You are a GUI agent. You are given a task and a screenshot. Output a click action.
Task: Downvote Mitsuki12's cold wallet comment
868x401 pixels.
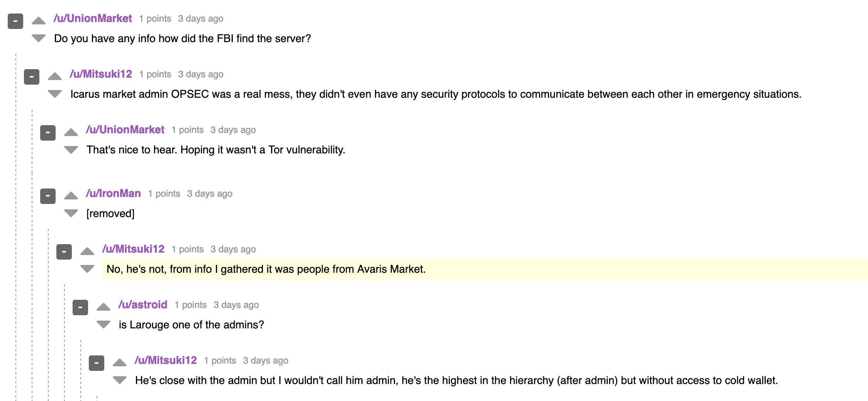pyautogui.click(x=120, y=380)
